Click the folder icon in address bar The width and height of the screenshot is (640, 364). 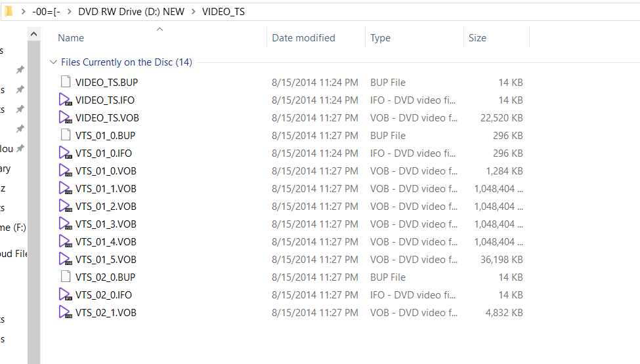pos(9,11)
